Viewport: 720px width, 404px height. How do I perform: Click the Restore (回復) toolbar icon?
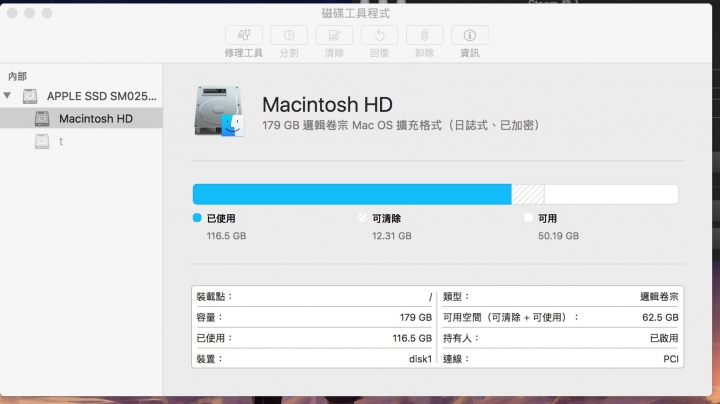[x=379, y=35]
